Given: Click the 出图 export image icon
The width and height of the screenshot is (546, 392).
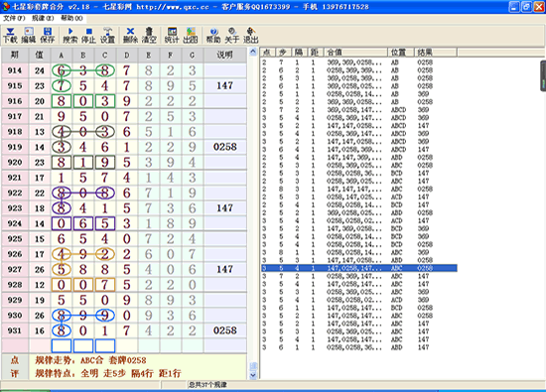Looking at the screenshot, I should 191,36.
